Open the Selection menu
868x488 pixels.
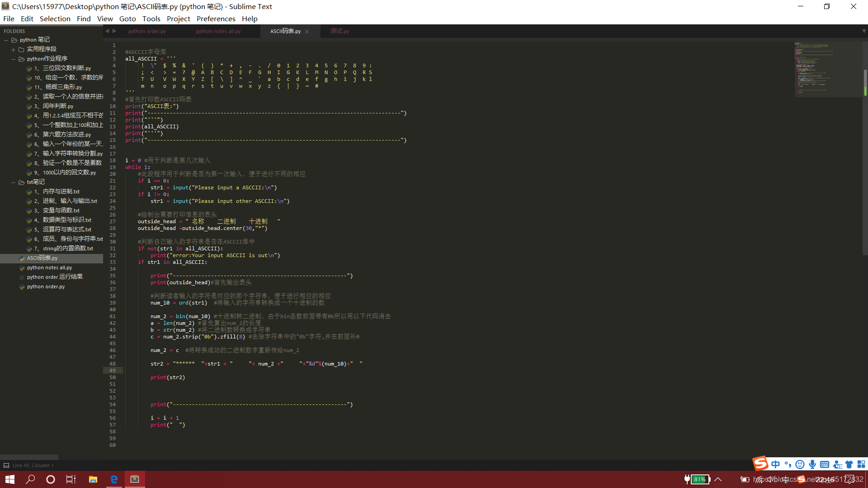(55, 19)
